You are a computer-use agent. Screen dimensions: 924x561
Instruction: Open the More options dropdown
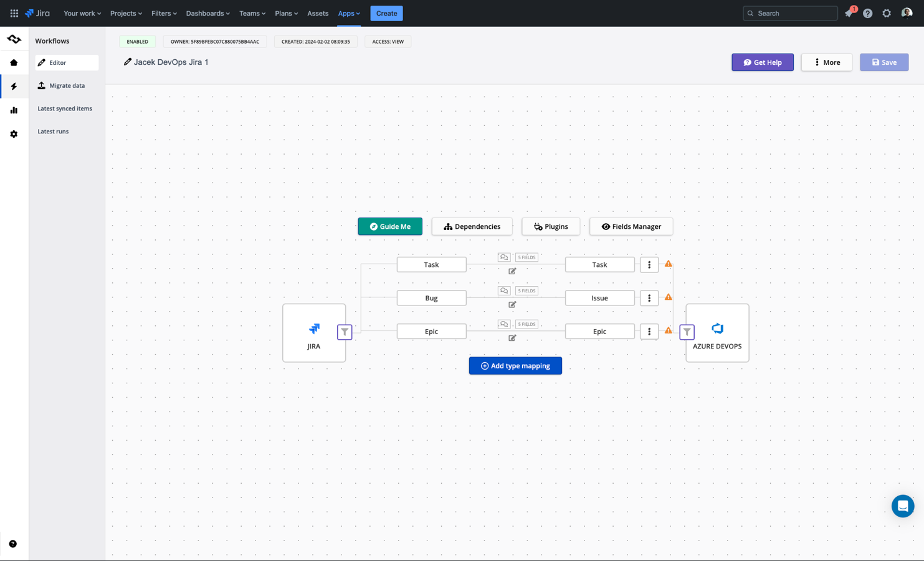pos(827,62)
